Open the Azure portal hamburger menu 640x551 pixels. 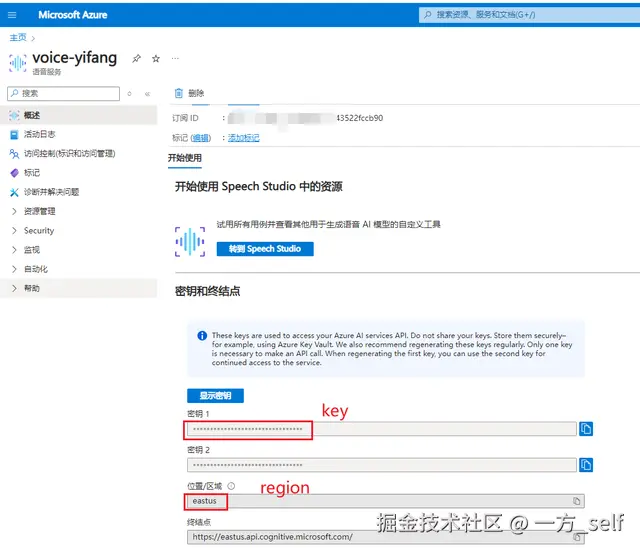tap(12, 15)
